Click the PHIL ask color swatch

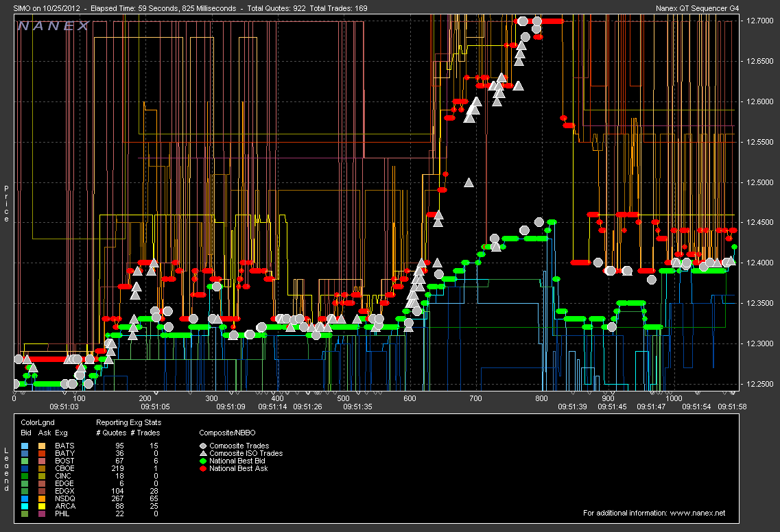[42, 513]
